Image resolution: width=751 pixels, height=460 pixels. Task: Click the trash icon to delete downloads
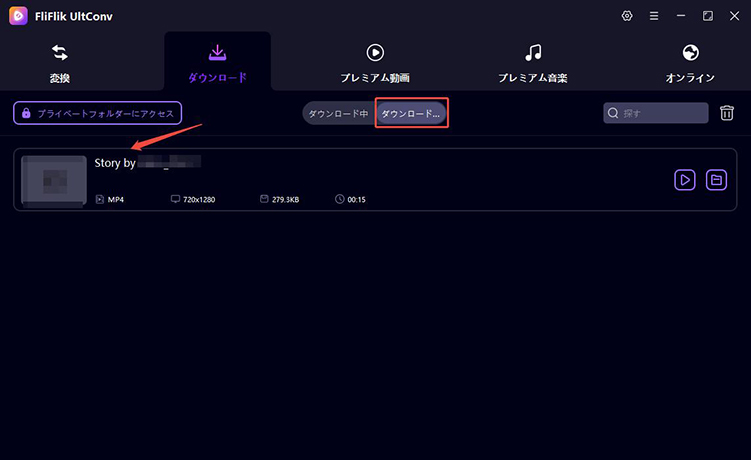pyautogui.click(x=727, y=113)
